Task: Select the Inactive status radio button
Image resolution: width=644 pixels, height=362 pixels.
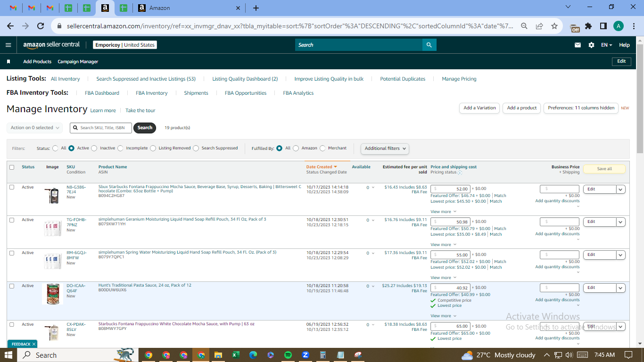Action: (x=94, y=148)
